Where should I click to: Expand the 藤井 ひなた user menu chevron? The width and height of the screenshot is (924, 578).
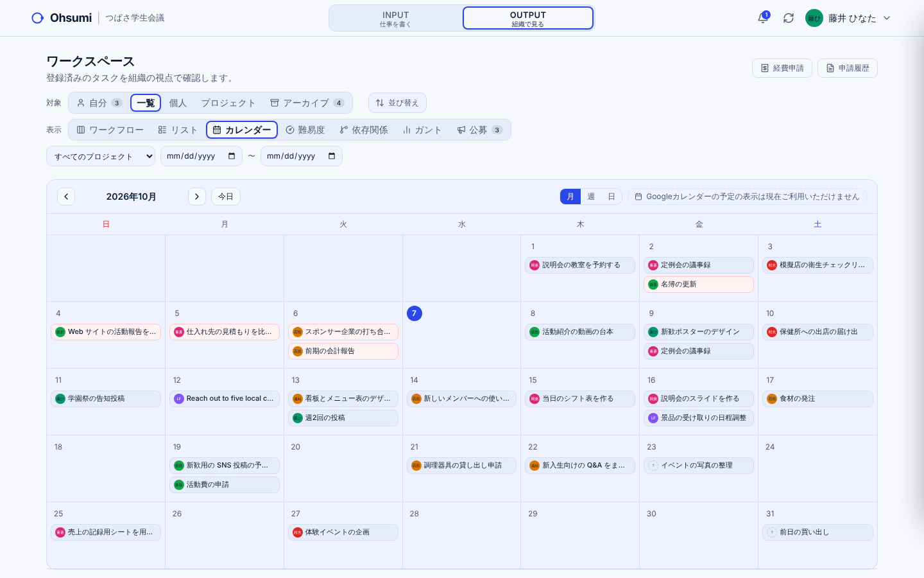(x=887, y=18)
